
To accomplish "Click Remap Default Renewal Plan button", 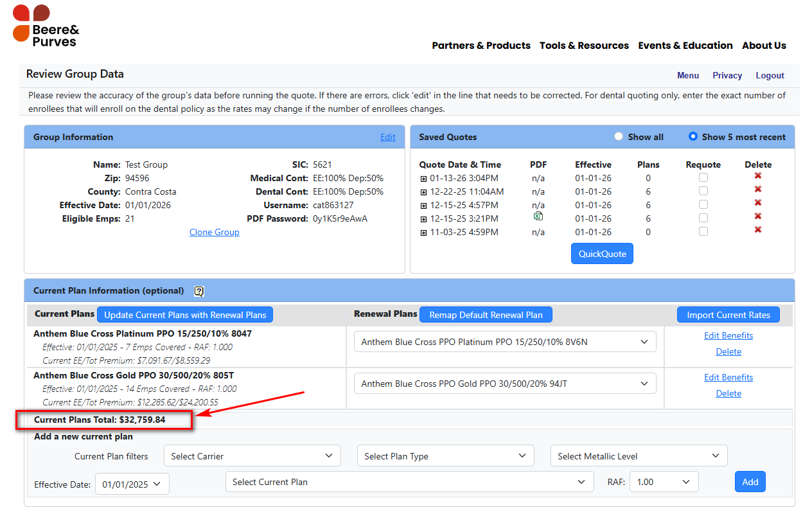I will click(486, 315).
